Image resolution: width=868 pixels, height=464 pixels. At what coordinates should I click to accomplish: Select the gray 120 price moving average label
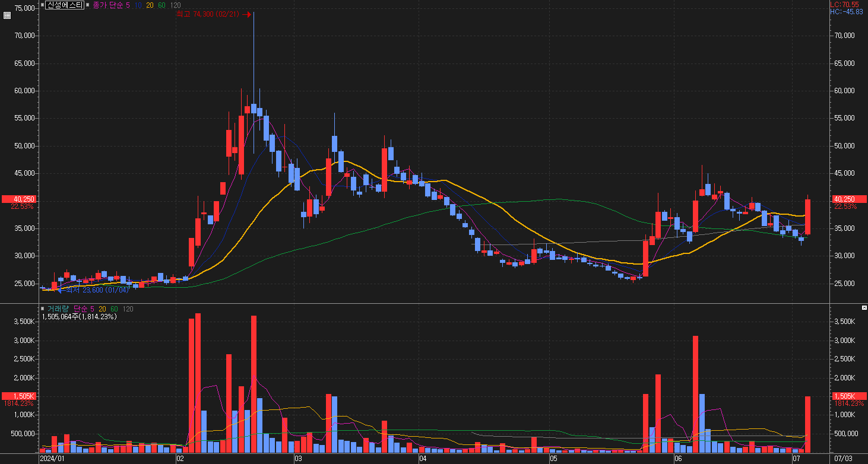(175, 5)
